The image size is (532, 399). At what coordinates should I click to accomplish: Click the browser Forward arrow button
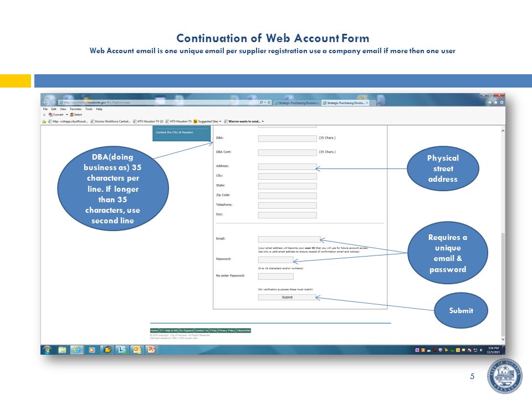click(x=54, y=102)
